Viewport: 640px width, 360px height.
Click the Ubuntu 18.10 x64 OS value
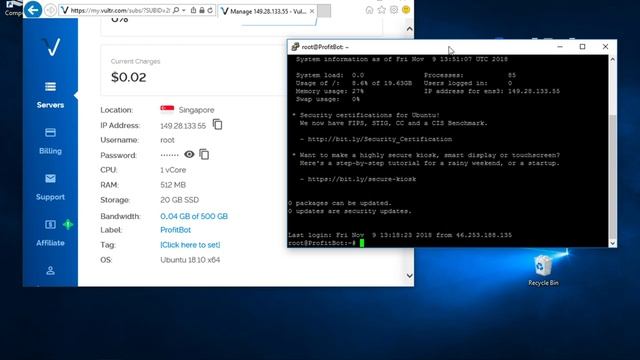190,260
